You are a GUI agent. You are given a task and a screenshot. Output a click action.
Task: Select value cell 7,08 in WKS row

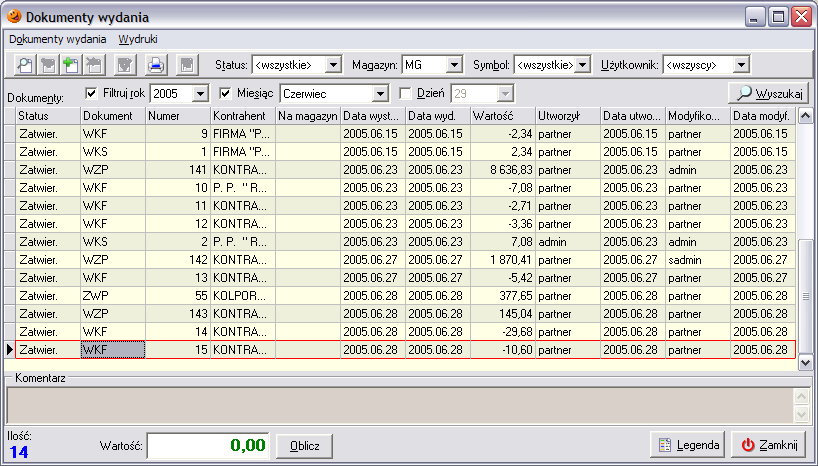coord(503,242)
